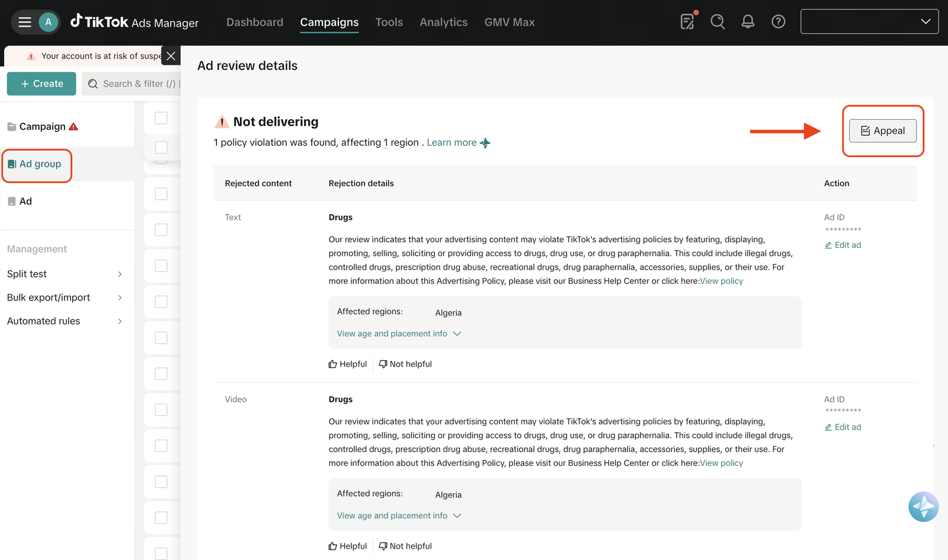The height and width of the screenshot is (560, 948).
Task: Open the help question mark icon
Action: [778, 22]
